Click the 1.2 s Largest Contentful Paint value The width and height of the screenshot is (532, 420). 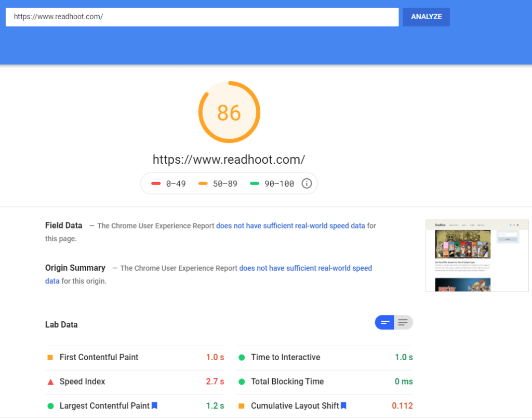pos(215,406)
